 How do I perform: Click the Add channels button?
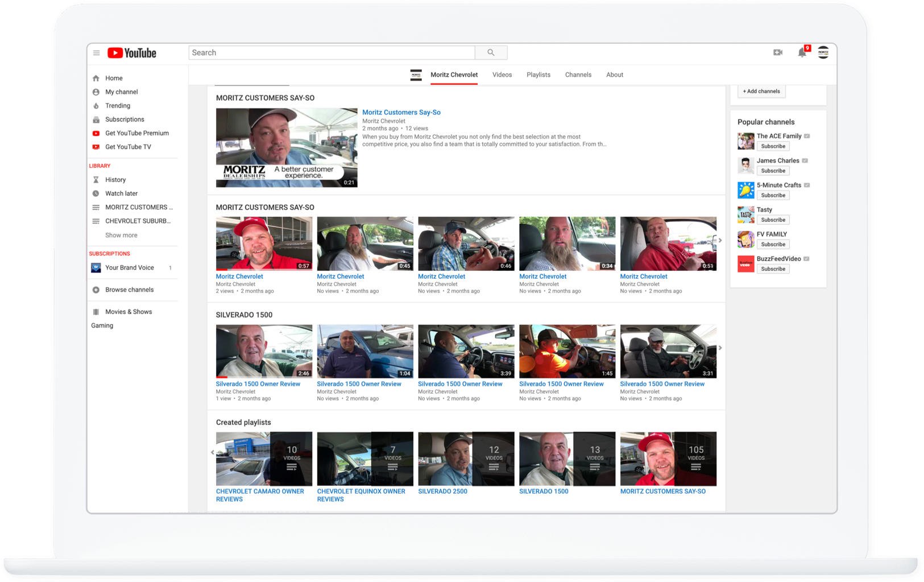click(761, 91)
